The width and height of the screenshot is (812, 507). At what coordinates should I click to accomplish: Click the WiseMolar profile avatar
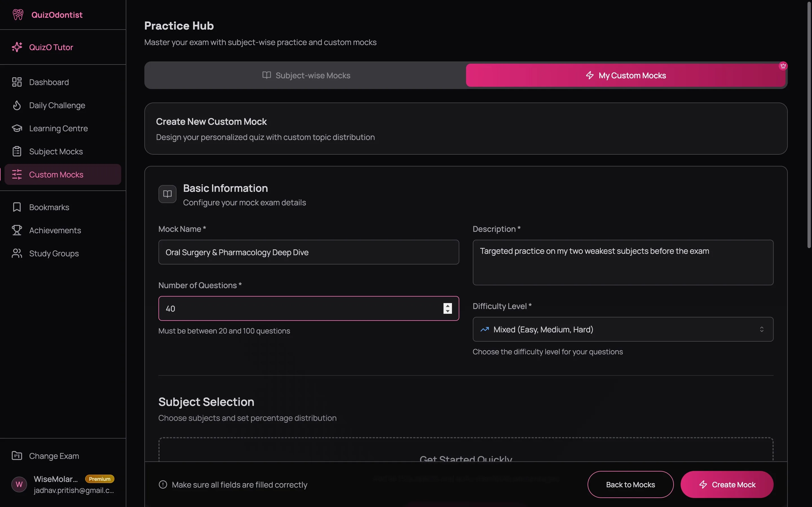pos(19,484)
